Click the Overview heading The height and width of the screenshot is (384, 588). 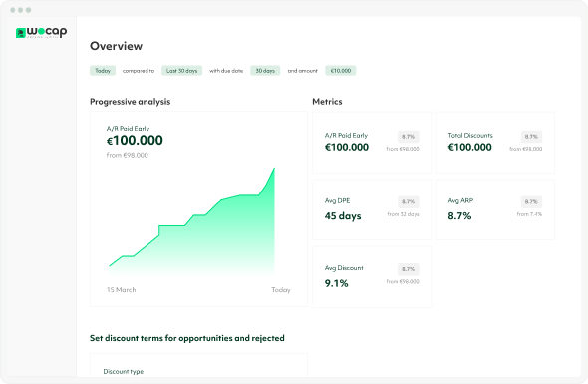coord(116,46)
